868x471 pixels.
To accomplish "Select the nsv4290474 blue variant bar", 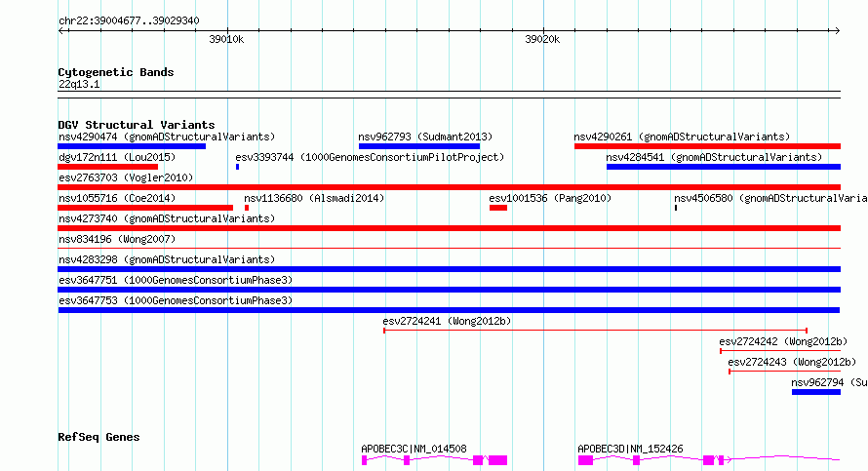I will tap(132, 146).
